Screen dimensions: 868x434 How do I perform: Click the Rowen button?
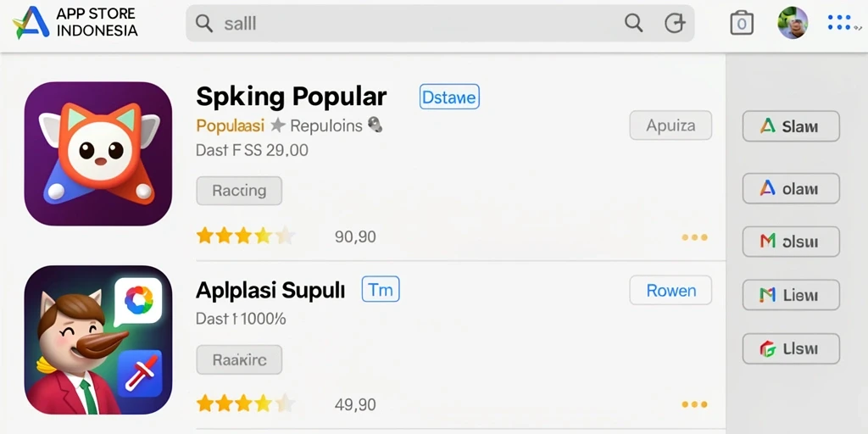[670, 290]
